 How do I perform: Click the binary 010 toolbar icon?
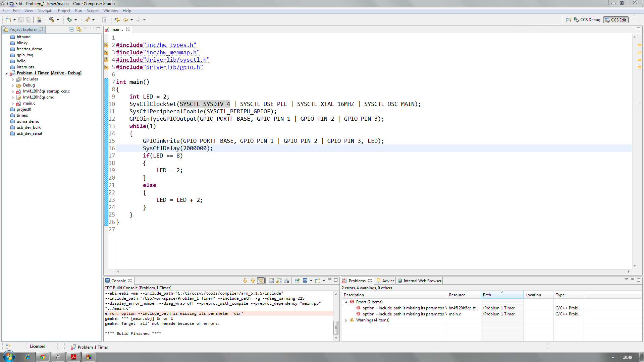click(x=39, y=20)
